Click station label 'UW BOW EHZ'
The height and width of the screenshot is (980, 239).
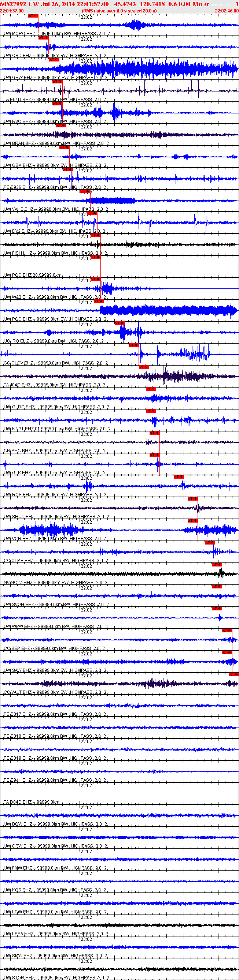pos(18,824)
